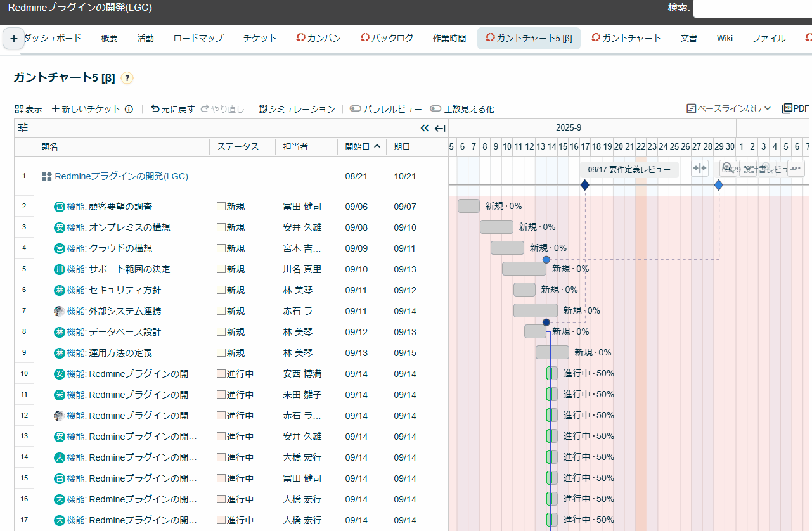Open the column settings sliders icon
Image resolution: width=812 pixels, height=531 pixels.
23,127
